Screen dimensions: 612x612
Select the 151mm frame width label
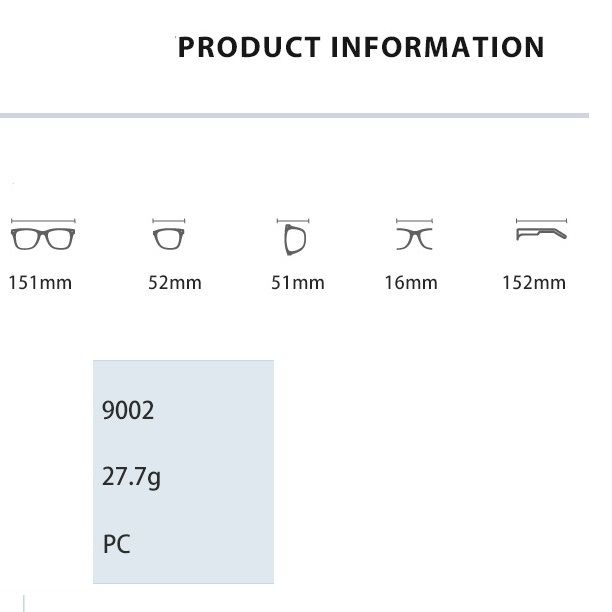pos(40,283)
